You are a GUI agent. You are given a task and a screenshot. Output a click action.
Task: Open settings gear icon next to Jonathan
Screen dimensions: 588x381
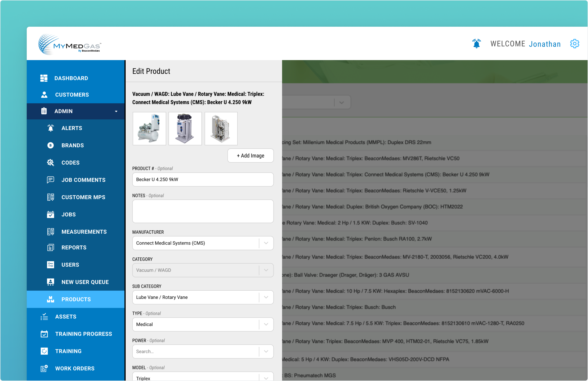point(575,44)
